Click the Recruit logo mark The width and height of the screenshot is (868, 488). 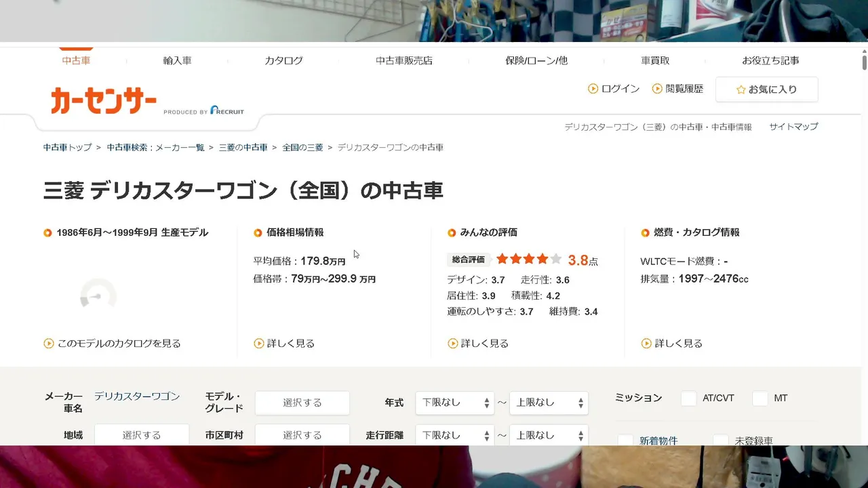pos(227,110)
